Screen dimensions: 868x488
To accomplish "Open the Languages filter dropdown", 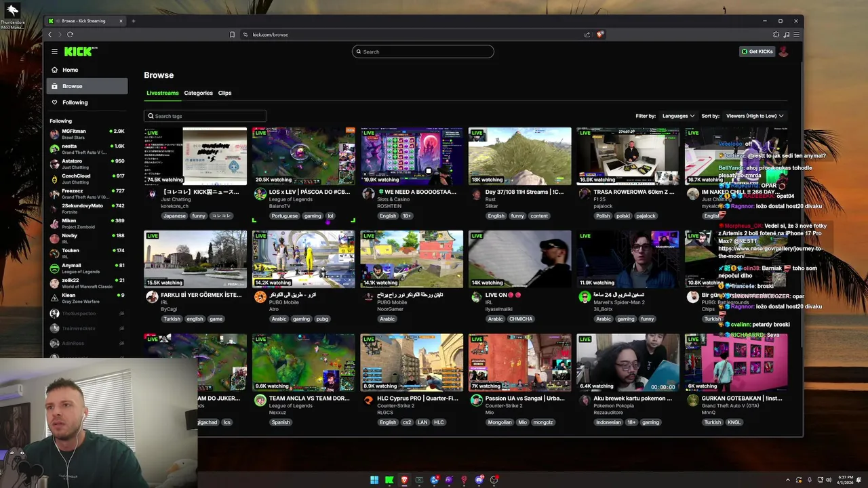I will coord(678,116).
